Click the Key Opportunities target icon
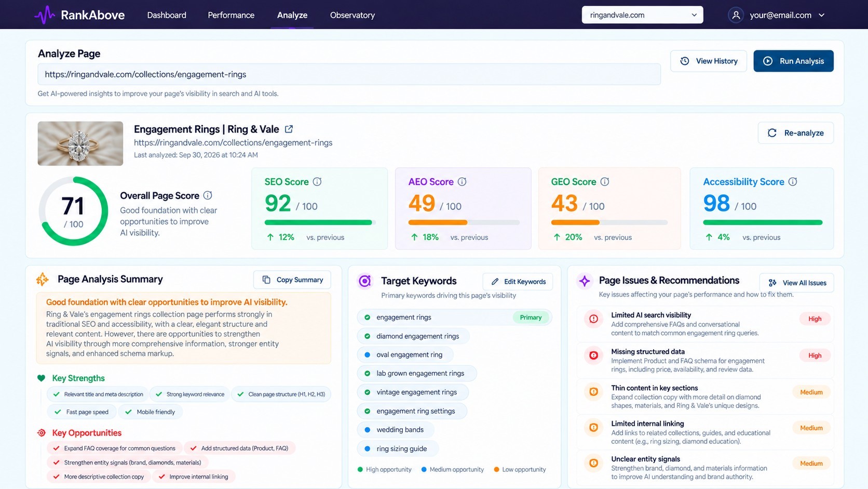This screenshot has width=868, height=489. [42, 433]
